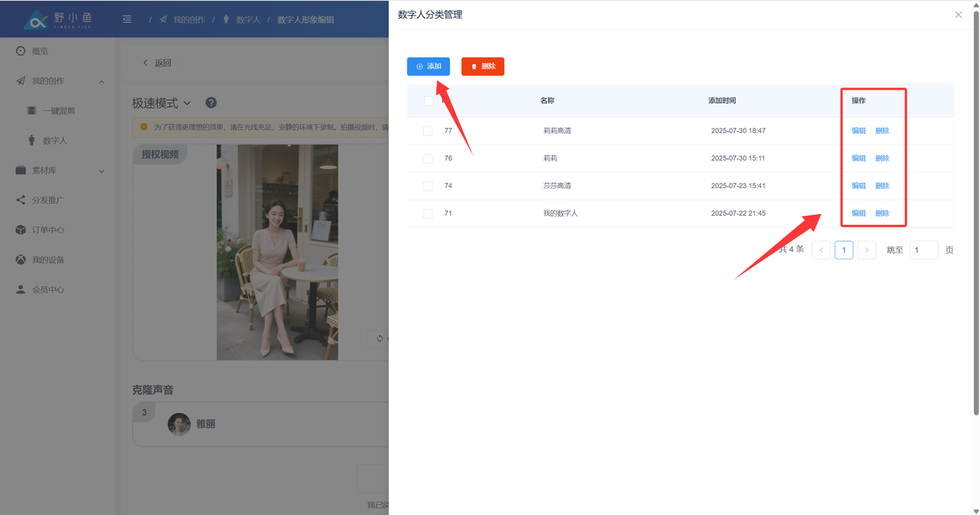Click the blue 添加 button

(428, 67)
